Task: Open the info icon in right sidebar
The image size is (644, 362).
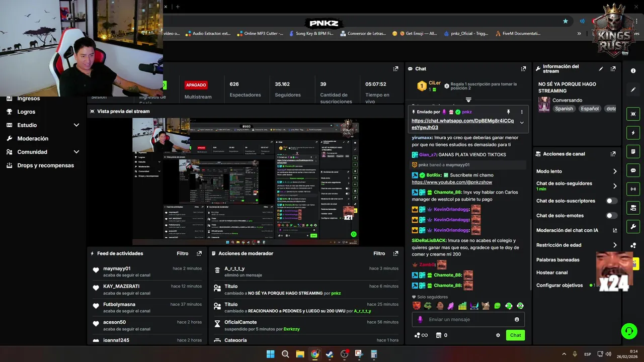Action: click(633, 71)
